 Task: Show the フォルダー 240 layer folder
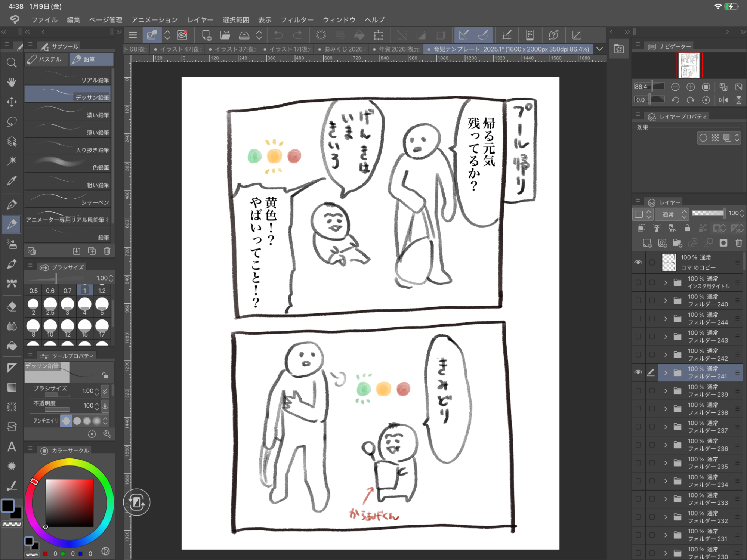[x=638, y=300]
